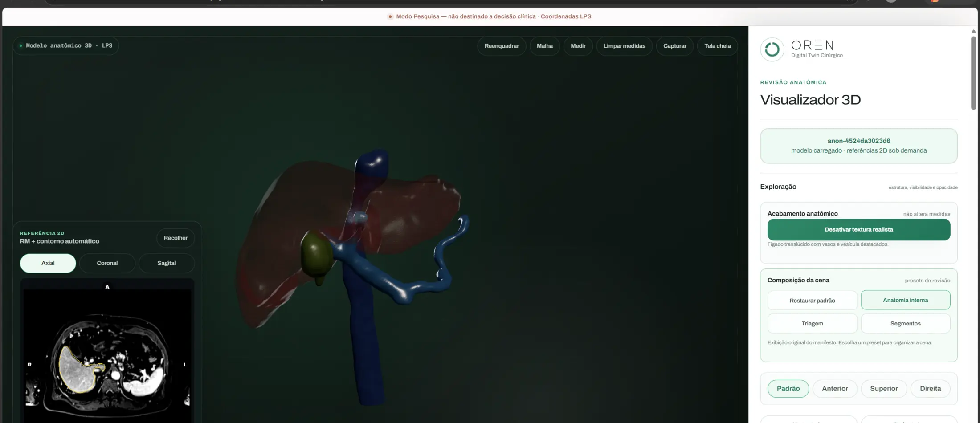
Task: Click the Reenquadrar toolbar button
Action: click(502, 46)
